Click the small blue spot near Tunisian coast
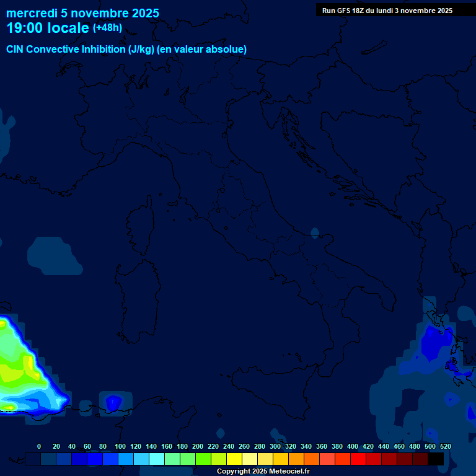 [112, 403]
